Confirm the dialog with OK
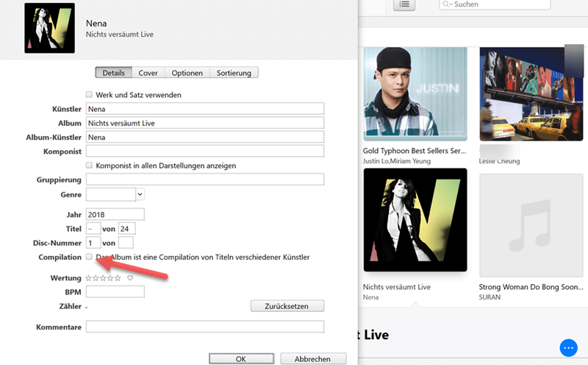 pyautogui.click(x=240, y=359)
